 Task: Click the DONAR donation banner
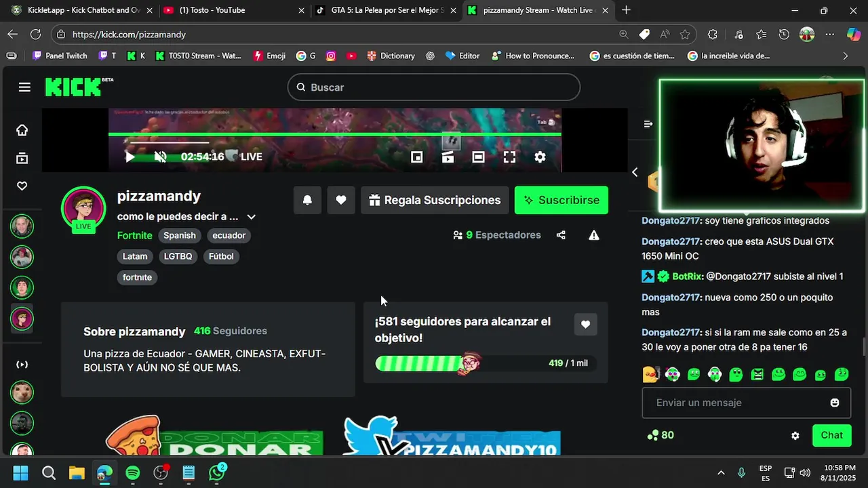click(x=214, y=436)
